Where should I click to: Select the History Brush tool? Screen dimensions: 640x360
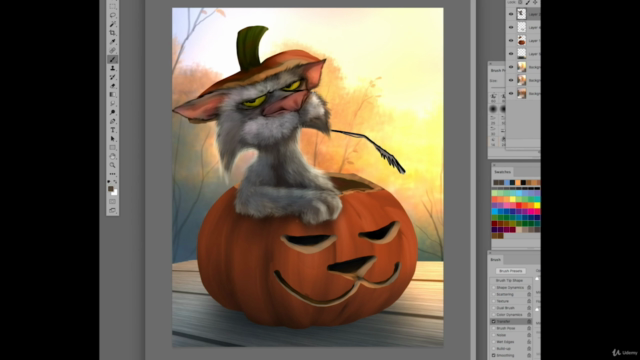tap(113, 77)
